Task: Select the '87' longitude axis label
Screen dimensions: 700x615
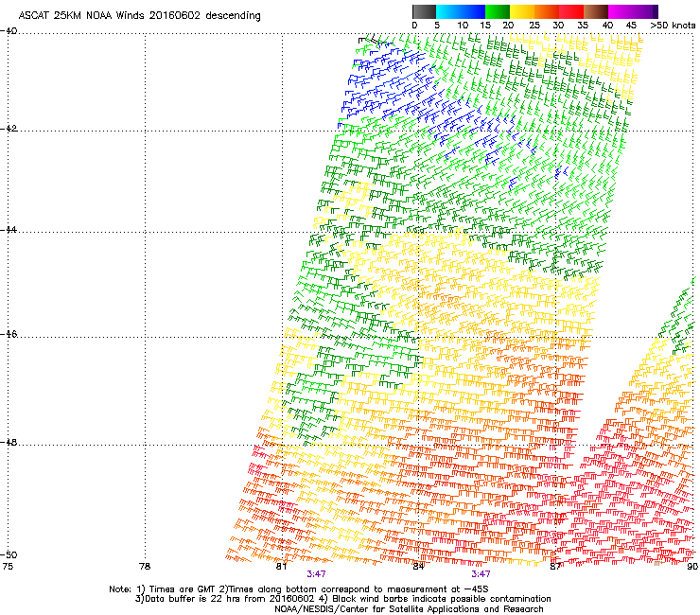Action: (555, 567)
